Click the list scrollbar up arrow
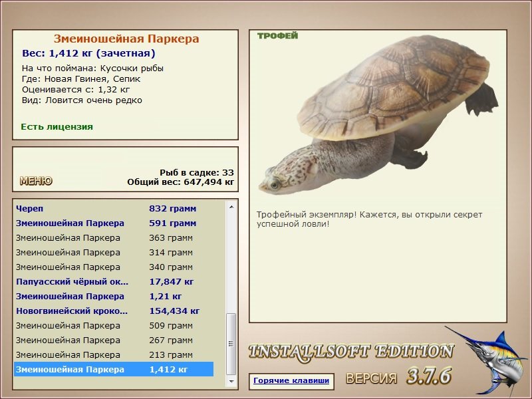Screen dimensions: 532x399 (x=231, y=207)
